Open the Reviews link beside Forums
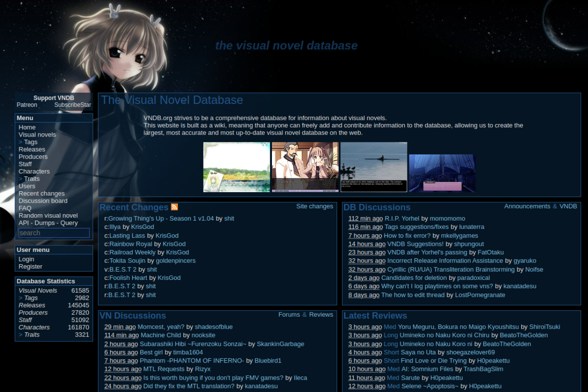588x392 pixels. pyautogui.click(x=321, y=315)
